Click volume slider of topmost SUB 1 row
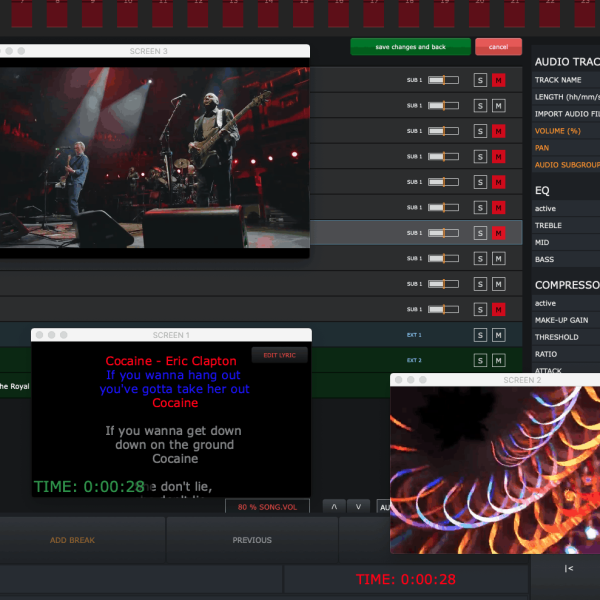 443,80
